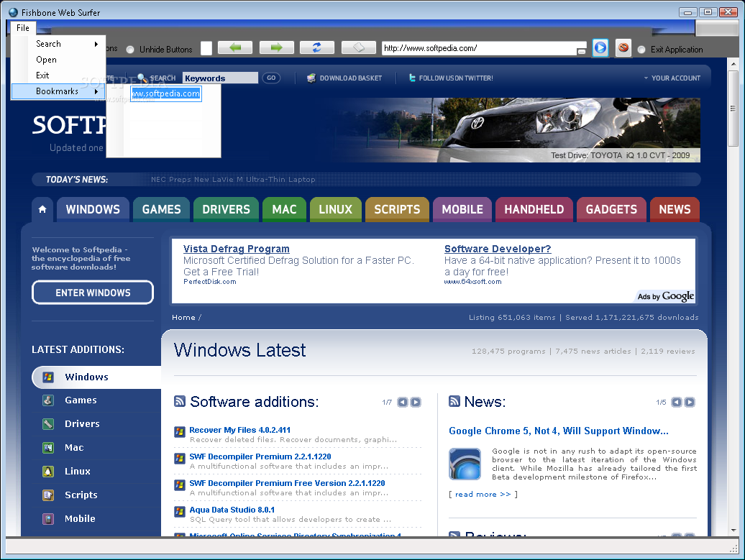745x560 pixels.
Task: Go to next News page arrow
Action: [690, 403]
